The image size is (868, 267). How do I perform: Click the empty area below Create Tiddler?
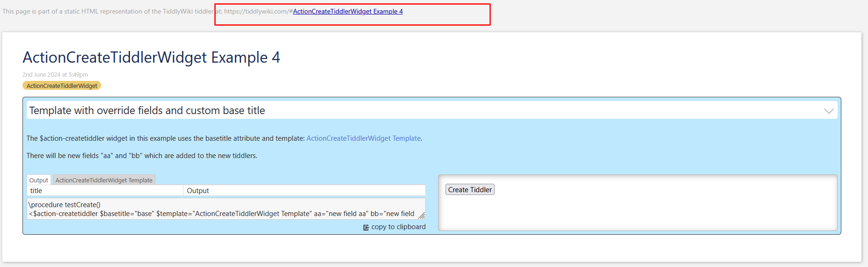[637, 213]
